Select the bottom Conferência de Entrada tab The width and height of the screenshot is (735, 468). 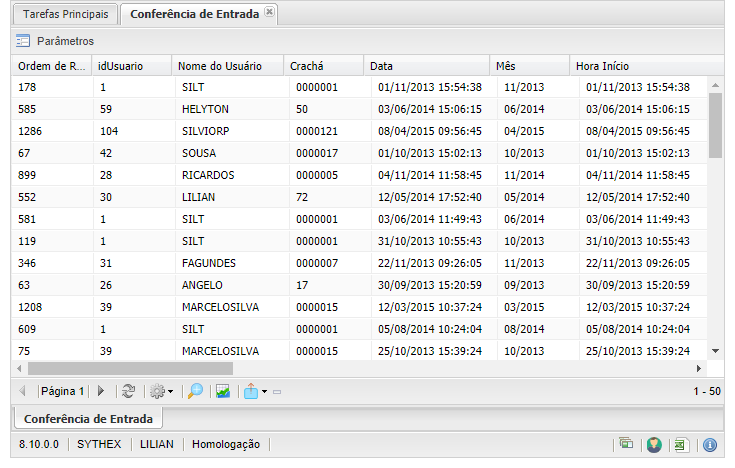(88, 419)
